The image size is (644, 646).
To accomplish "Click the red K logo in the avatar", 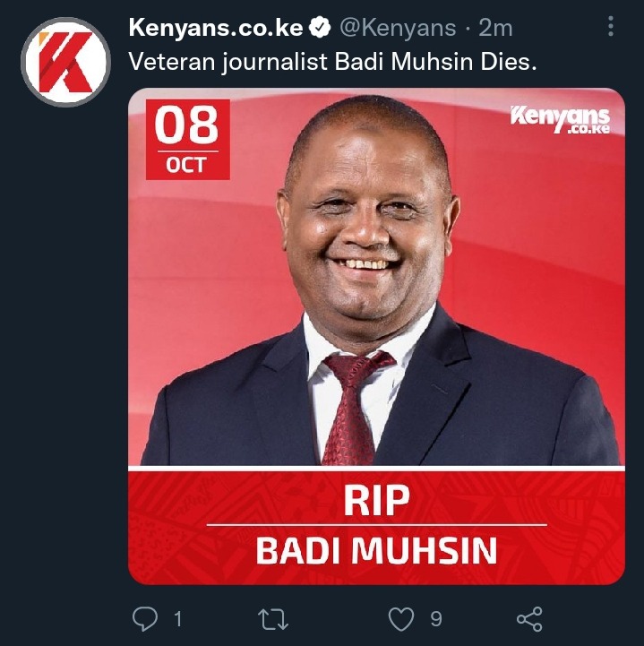I will point(65,62).
